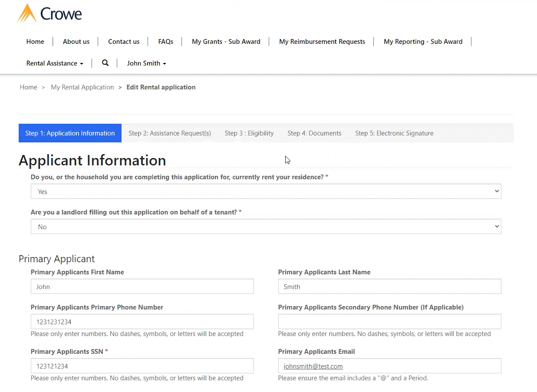537x392 pixels.
Task: Open My Reporting - Sub Award
Action: (423, 42)
